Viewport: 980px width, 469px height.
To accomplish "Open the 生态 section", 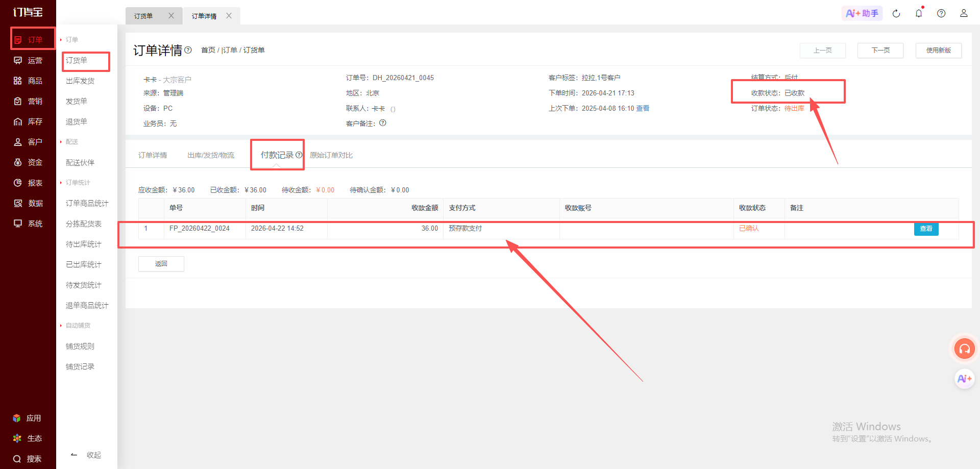I will 27,438.
